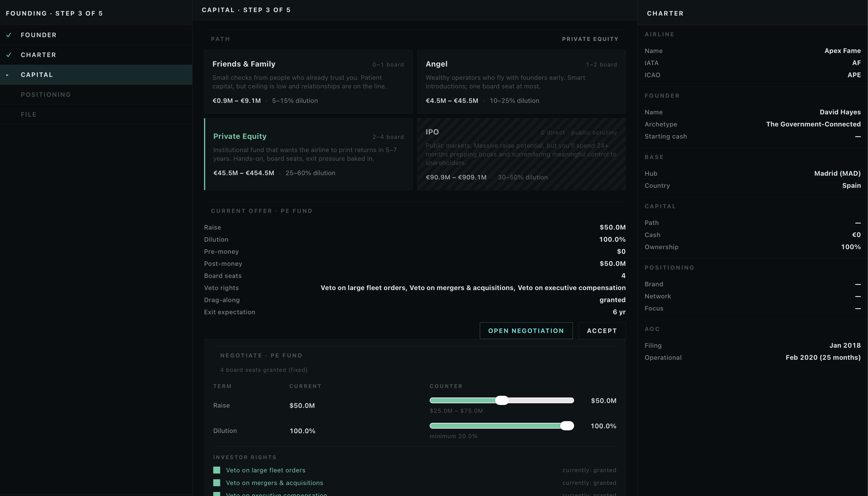Click the Raise counter slider handle

[x=502, y=400]
